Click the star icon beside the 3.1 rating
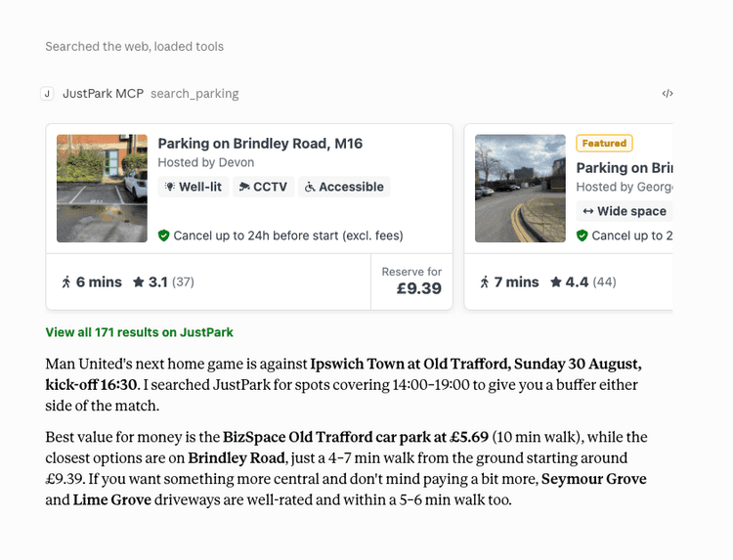This screenshot has height=560, width=733. 139,281
